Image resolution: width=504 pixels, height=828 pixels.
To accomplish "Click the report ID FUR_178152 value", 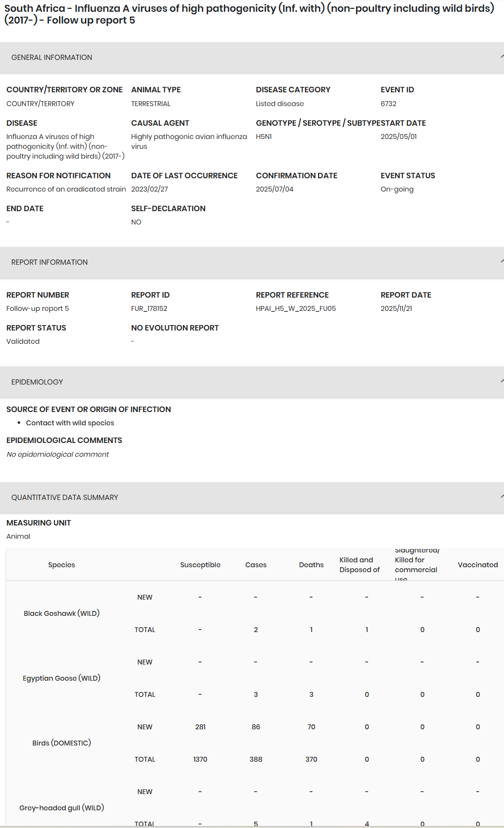I will tap(149, 308).
